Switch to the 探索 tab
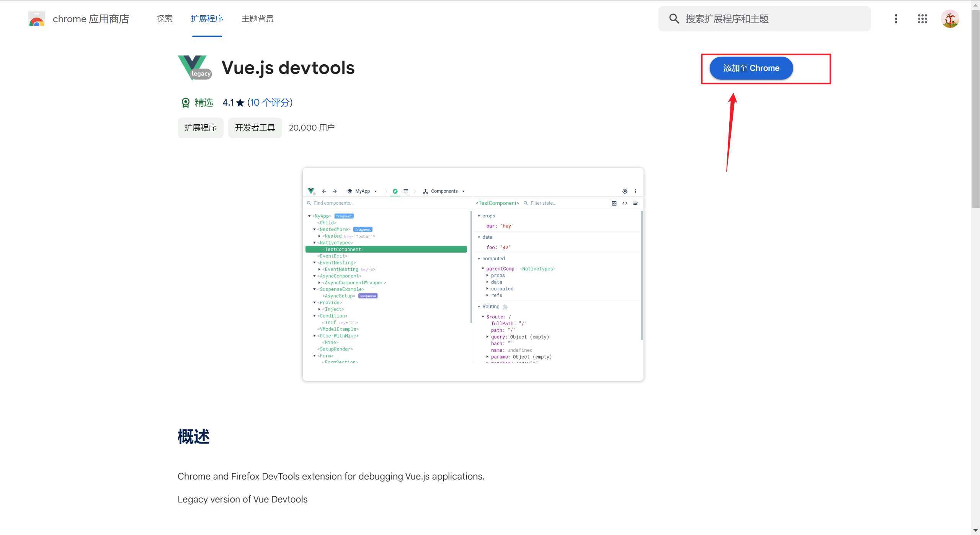 click(x=165, y=19)
